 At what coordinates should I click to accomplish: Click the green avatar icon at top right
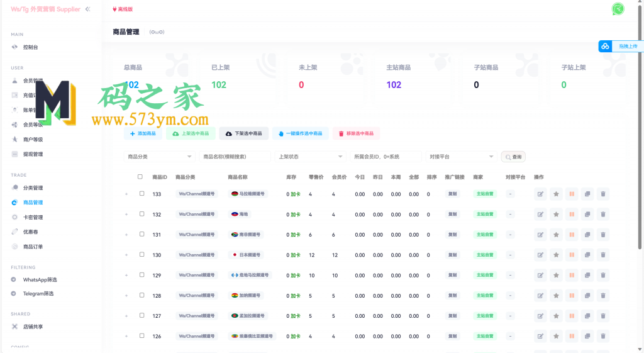[x=618, y=9]
